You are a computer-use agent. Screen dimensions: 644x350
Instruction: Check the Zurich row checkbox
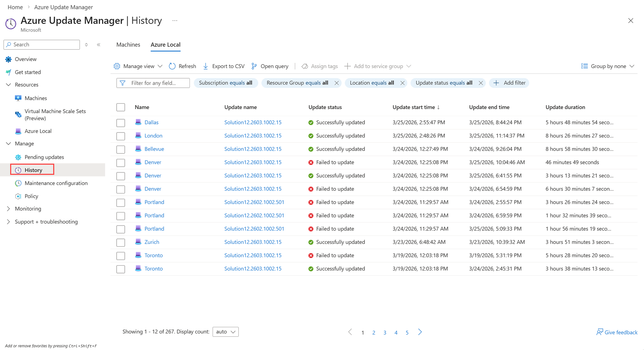(121, 242)
